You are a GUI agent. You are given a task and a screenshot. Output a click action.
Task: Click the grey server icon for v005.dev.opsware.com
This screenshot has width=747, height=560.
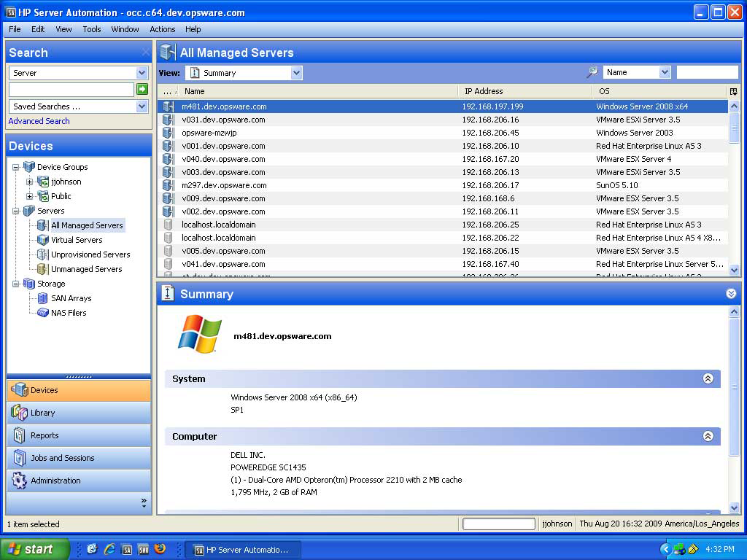[x=169, y=251]
